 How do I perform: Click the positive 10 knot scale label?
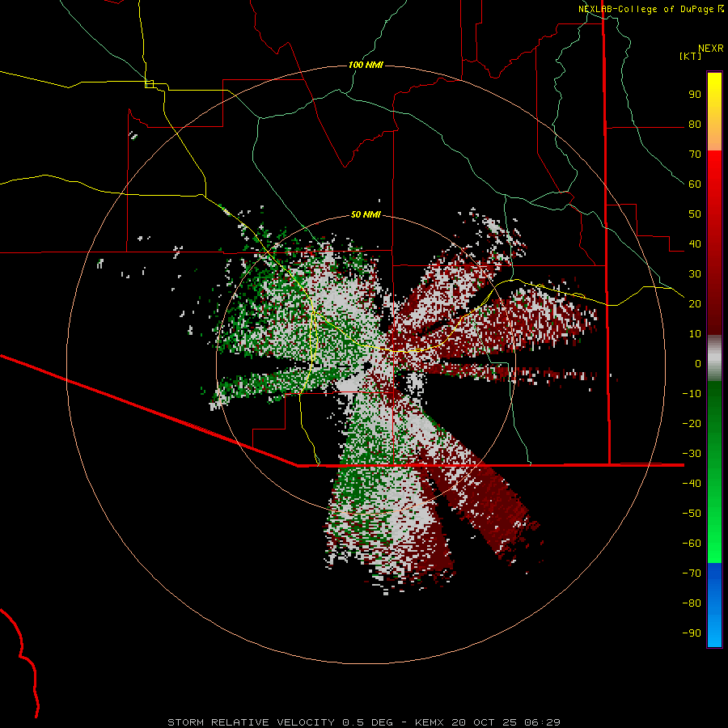pos(695,334)
